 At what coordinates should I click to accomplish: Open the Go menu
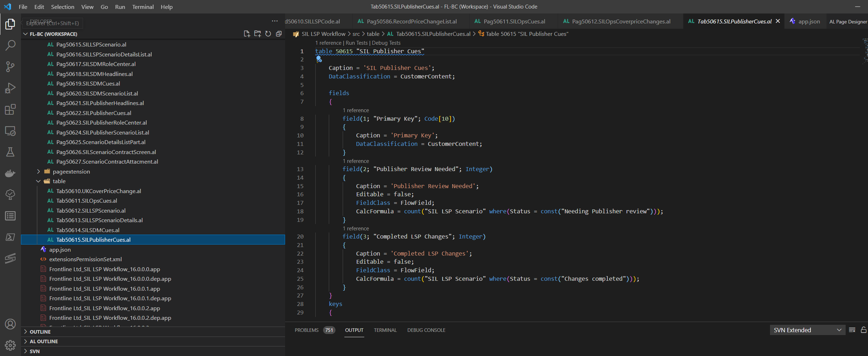104,7
